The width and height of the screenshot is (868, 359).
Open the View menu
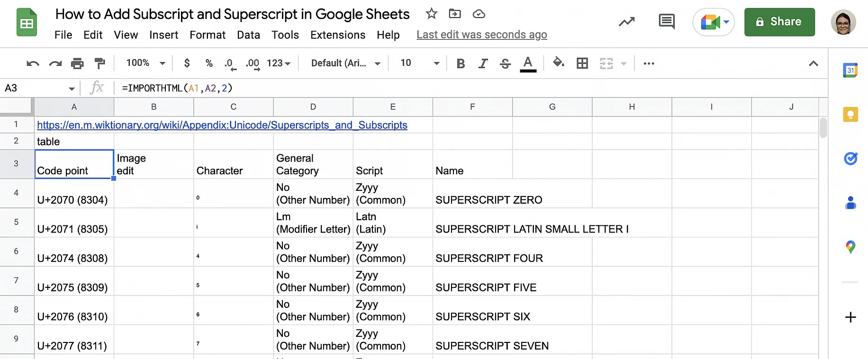coord(126,35)
